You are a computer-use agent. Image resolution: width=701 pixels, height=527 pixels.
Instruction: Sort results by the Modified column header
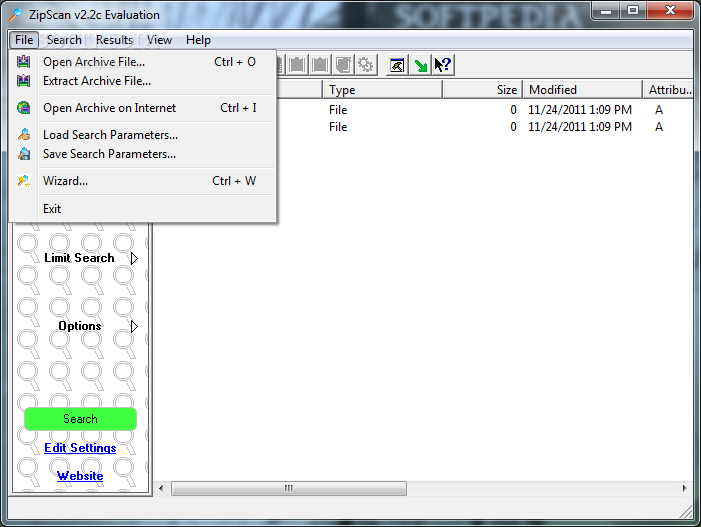583,89
